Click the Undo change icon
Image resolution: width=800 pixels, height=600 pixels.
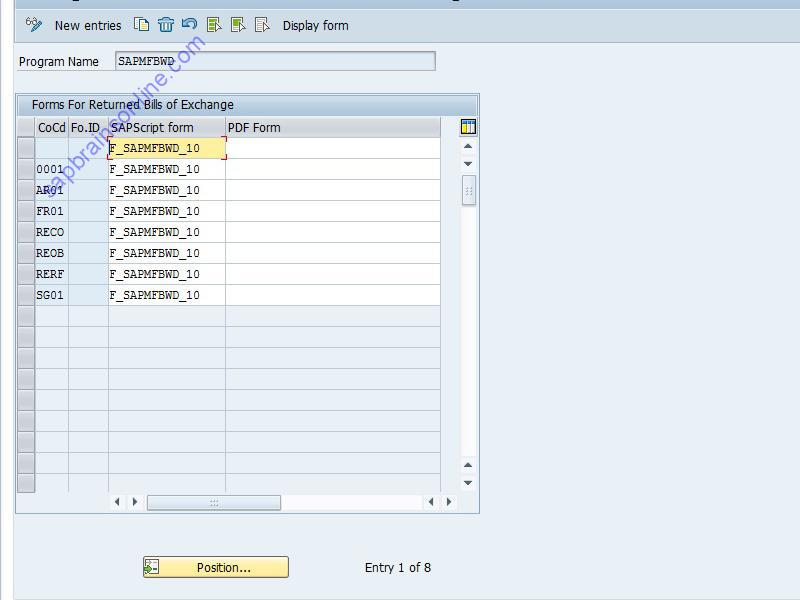click(189, 24)
